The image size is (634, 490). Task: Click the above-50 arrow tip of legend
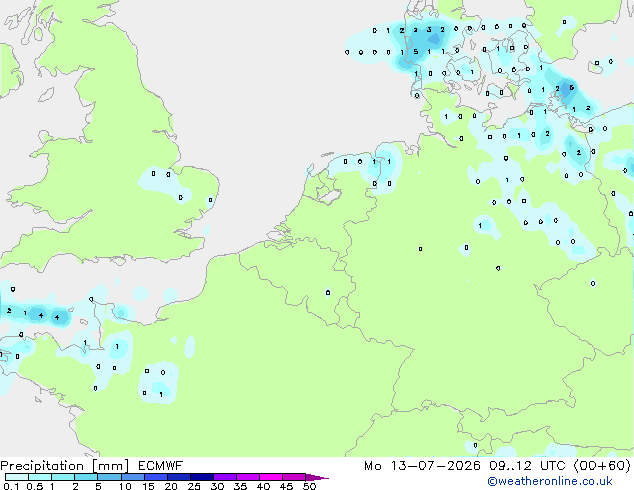click(317, 477)
